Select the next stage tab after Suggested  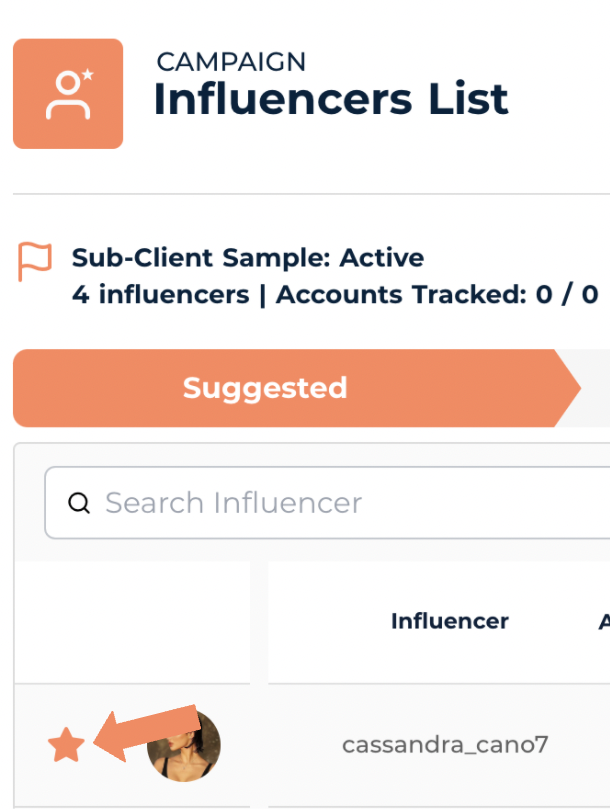pyautogui.click(x=598, y=388)
